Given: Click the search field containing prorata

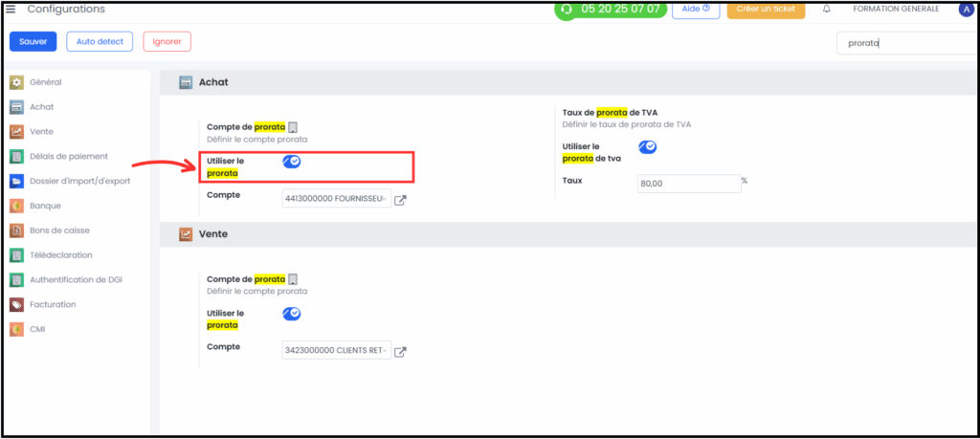Looking at the screenshot, I should pos(907,44).
